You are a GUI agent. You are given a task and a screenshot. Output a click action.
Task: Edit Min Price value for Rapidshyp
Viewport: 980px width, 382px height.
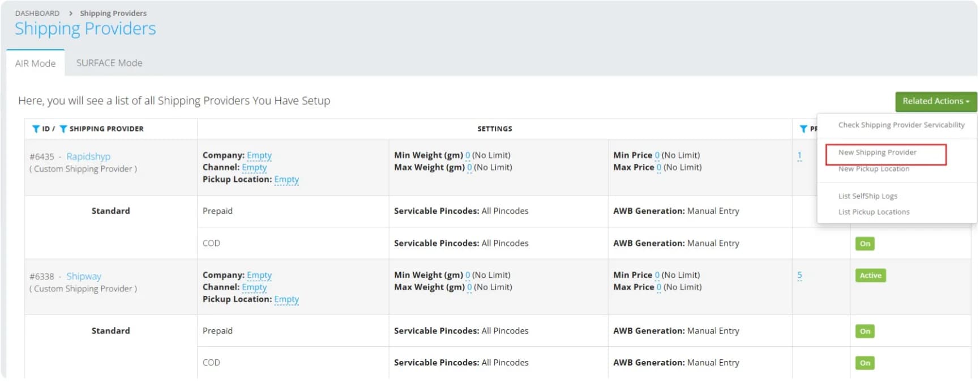coord(657,155)
